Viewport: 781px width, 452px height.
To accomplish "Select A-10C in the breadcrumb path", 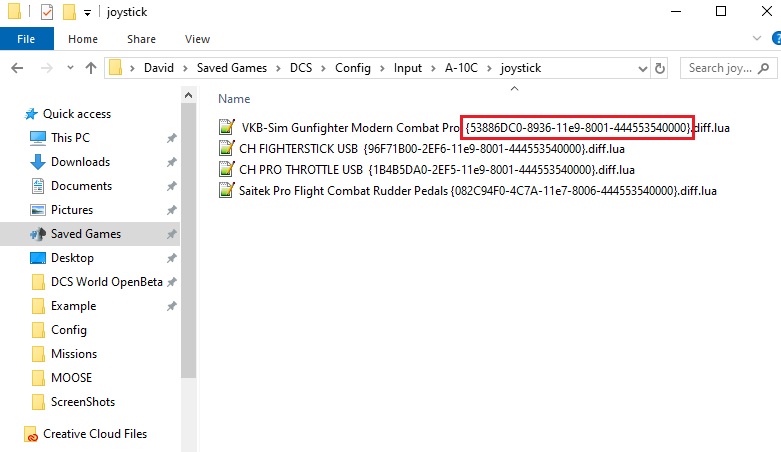I will coord(461,68).
